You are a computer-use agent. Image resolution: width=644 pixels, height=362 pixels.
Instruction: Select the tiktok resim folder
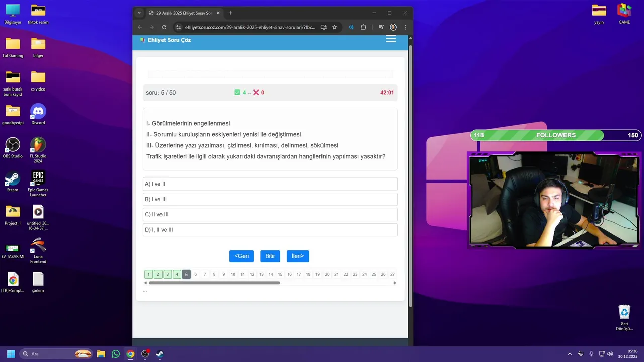(x=38, y=14)
